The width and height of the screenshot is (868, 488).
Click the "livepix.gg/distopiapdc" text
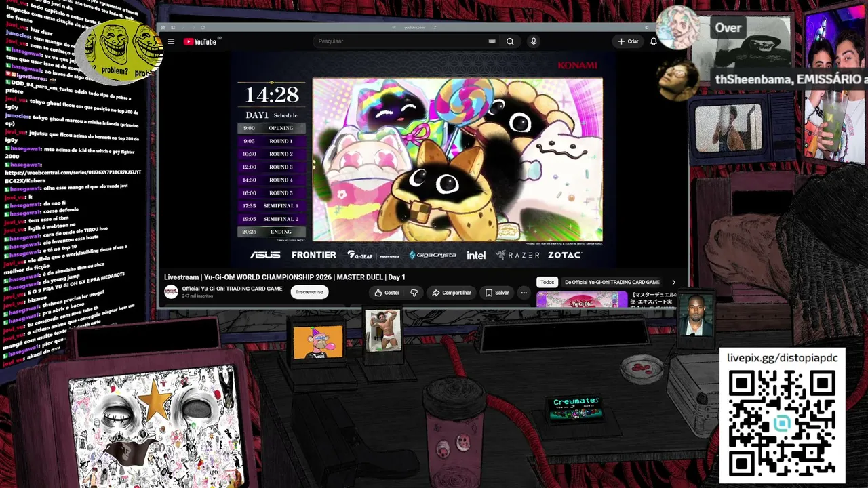point(782,358)
